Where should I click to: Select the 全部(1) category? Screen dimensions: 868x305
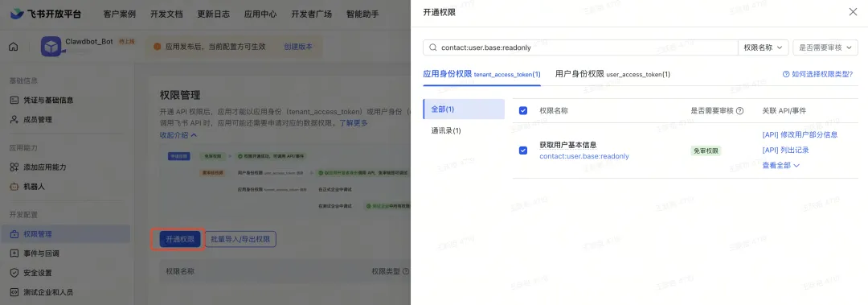(464, 109)
